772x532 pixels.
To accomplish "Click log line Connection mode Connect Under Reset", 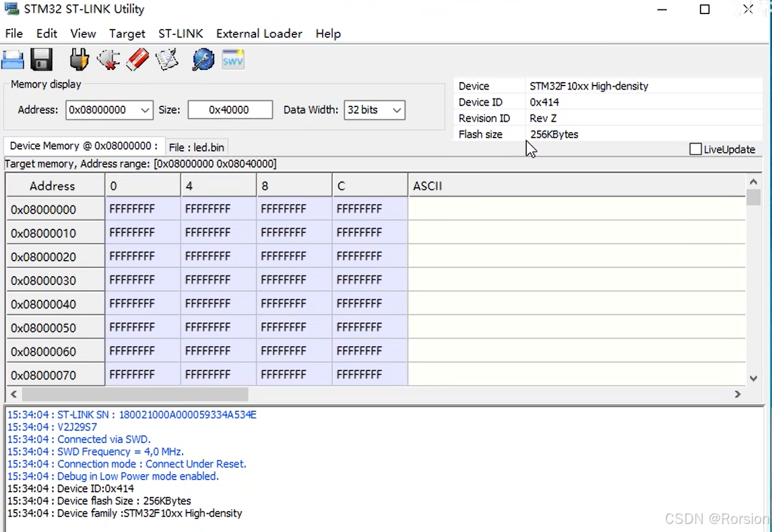I will click(x=127, y=464).
